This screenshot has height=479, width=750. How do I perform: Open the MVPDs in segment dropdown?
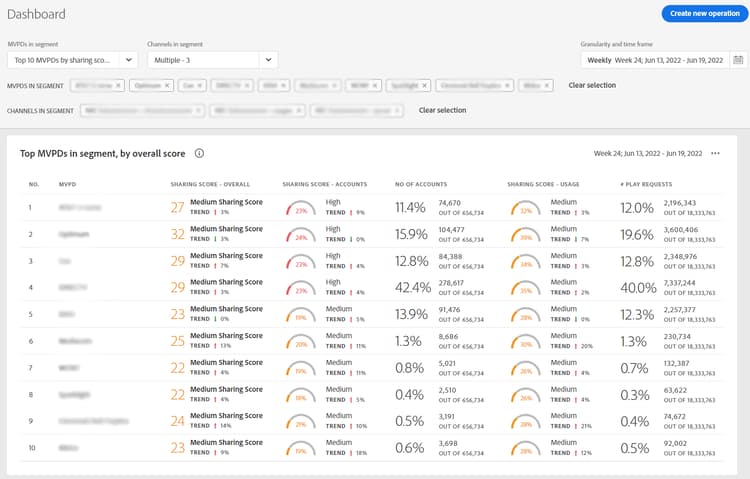click(127, 60)
